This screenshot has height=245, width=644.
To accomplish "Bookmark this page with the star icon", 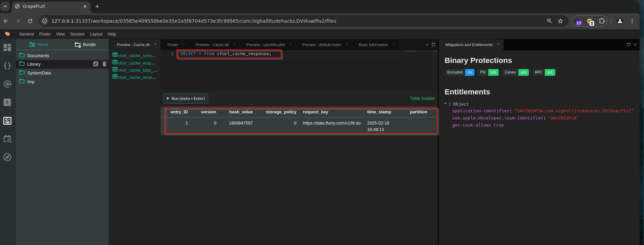I will pyautogui.click(x=560, y=21).
